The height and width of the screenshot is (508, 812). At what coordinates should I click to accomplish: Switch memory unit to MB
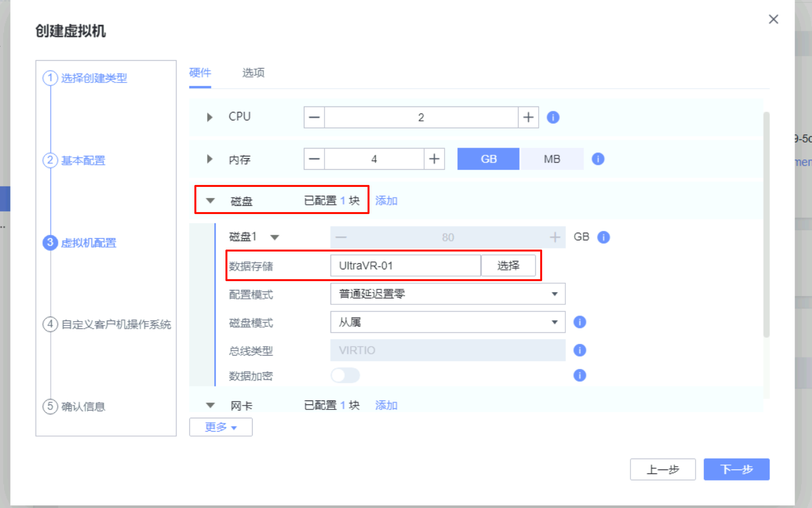[x=552, y=159]
